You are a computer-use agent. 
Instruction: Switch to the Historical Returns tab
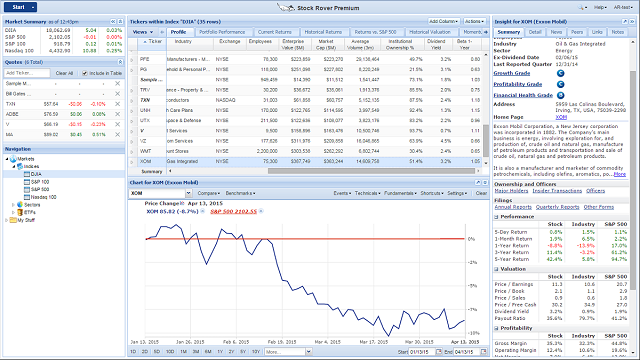tap(323, 32)
